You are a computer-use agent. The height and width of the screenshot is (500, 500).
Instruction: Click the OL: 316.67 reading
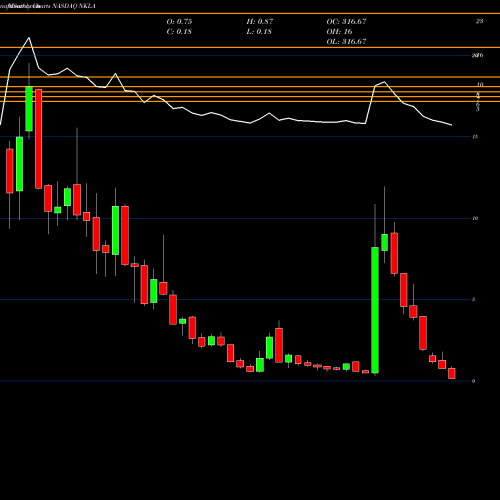[x=346, y=42]
